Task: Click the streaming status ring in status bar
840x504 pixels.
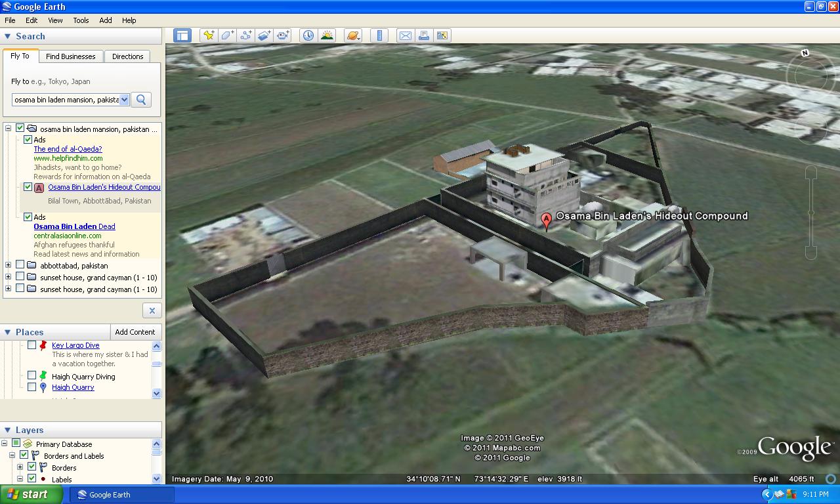Action: pyautogui.click(x=831, y=479)
